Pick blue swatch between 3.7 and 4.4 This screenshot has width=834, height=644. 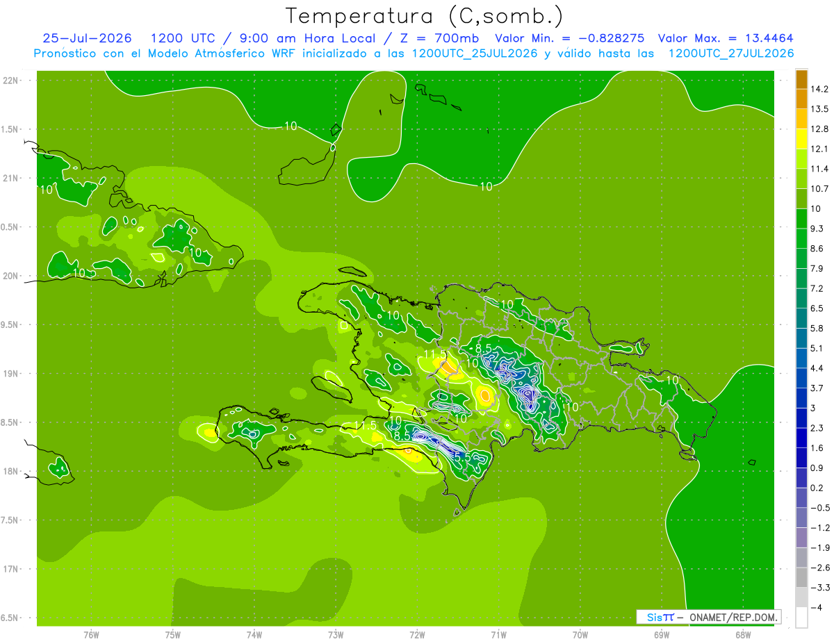pos(801,378)
